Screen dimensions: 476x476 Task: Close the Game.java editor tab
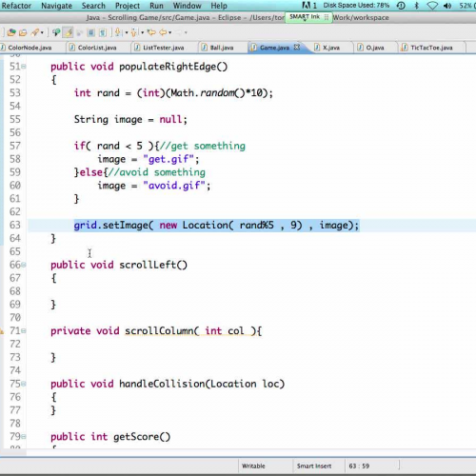coord(297,47)
